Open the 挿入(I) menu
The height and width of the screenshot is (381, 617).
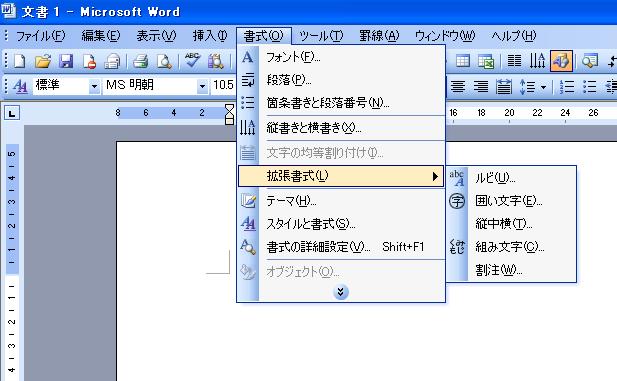pyautogui.click(x=210, y=36)
